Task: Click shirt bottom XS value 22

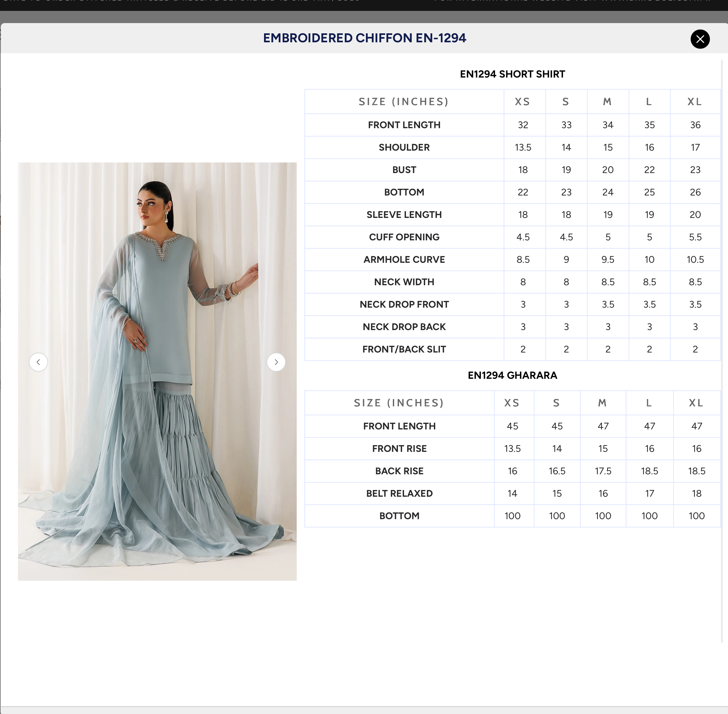Action: [x=523, y=192]
